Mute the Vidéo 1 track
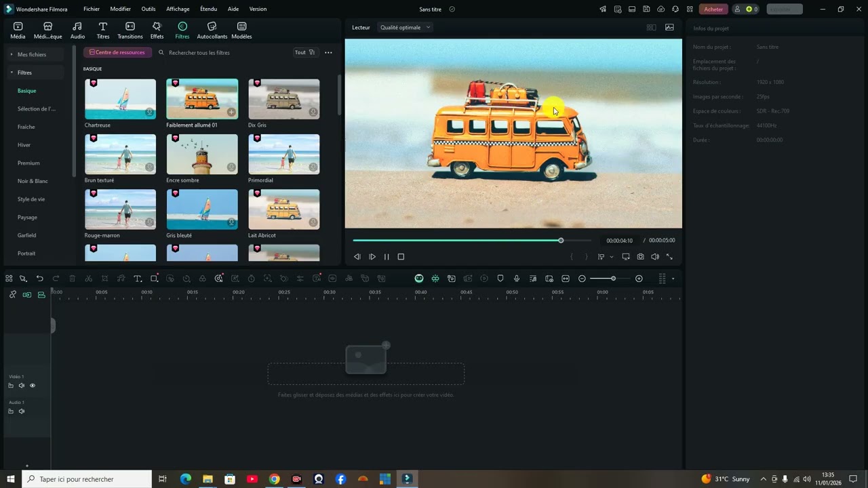The height and width of the screenshot is (488, 868). (x=22, y=386)
